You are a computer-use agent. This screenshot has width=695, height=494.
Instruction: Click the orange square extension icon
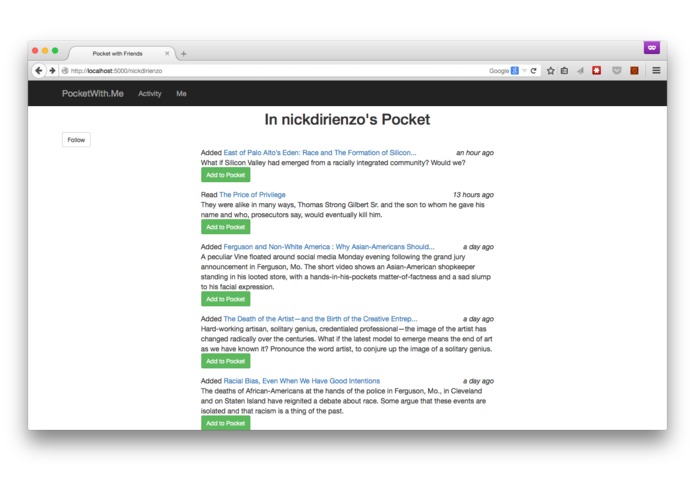pos(634,71)
